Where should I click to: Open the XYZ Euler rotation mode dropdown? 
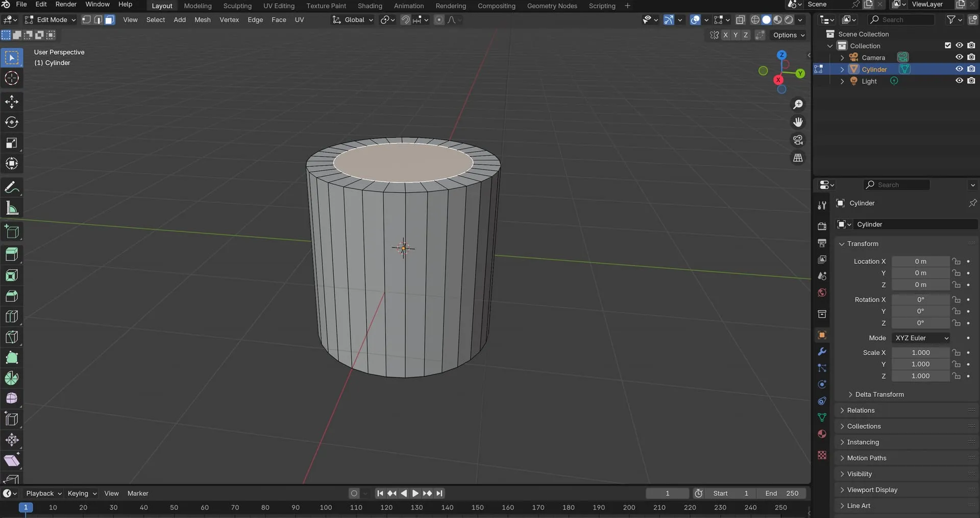pos(921,338)
